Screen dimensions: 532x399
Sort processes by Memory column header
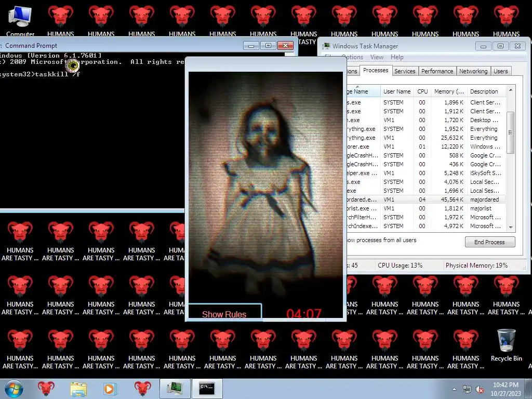pos(449,91)
